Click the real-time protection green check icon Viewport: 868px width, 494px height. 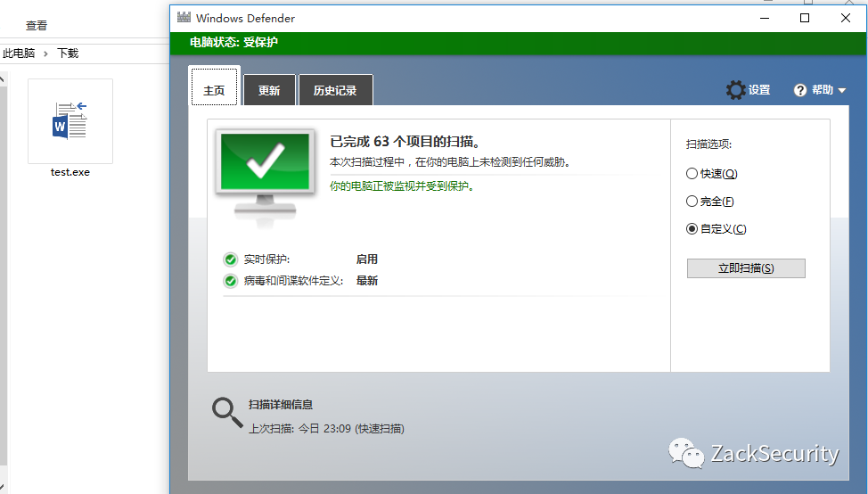pyautogui.click(x=230, y=259)
